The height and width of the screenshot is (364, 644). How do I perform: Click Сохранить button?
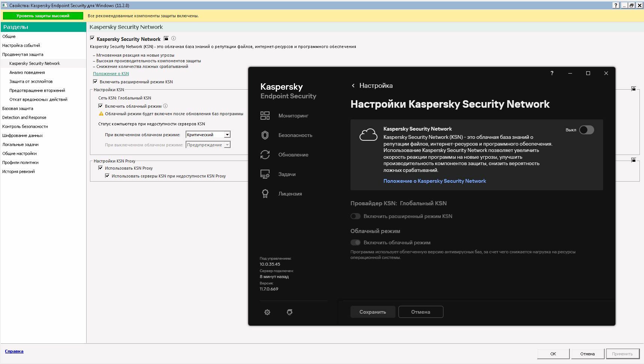pyautogui.click(x=373, y=312)
